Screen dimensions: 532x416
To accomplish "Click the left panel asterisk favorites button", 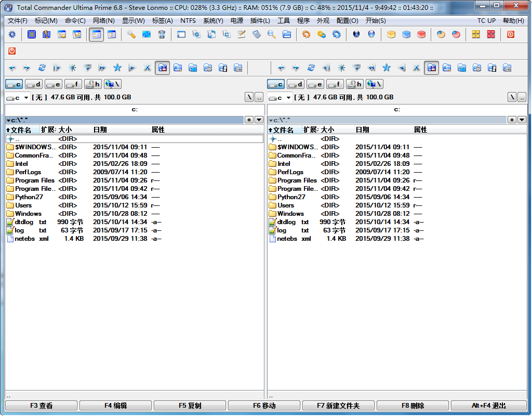I will pyautogui.click(x=249, y=120).
